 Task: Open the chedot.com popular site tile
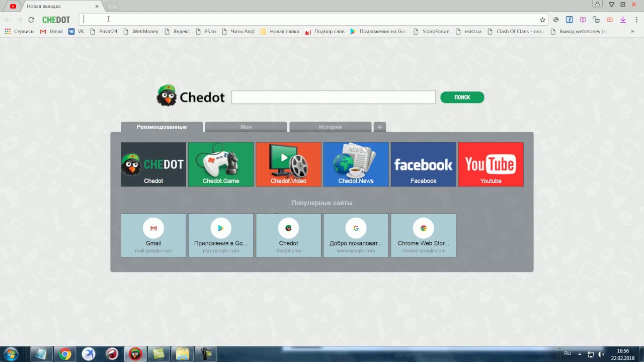(x=288, y=235)
